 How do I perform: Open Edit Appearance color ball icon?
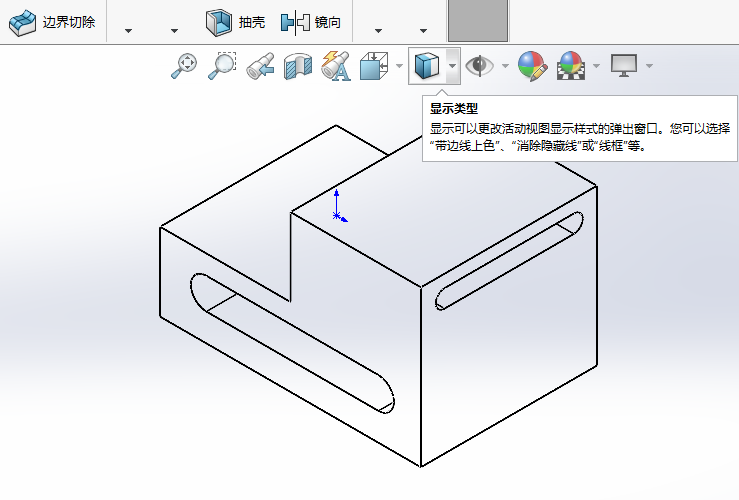tap(532, 66)
